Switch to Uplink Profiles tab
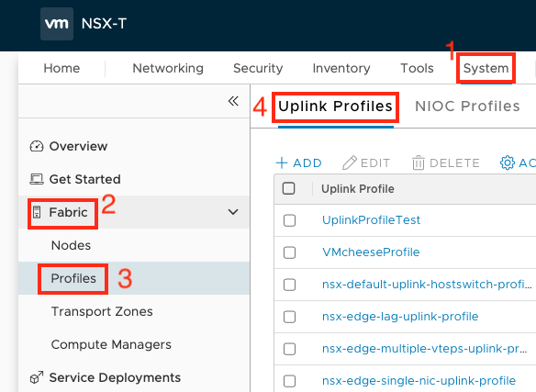 coord(335,106)
